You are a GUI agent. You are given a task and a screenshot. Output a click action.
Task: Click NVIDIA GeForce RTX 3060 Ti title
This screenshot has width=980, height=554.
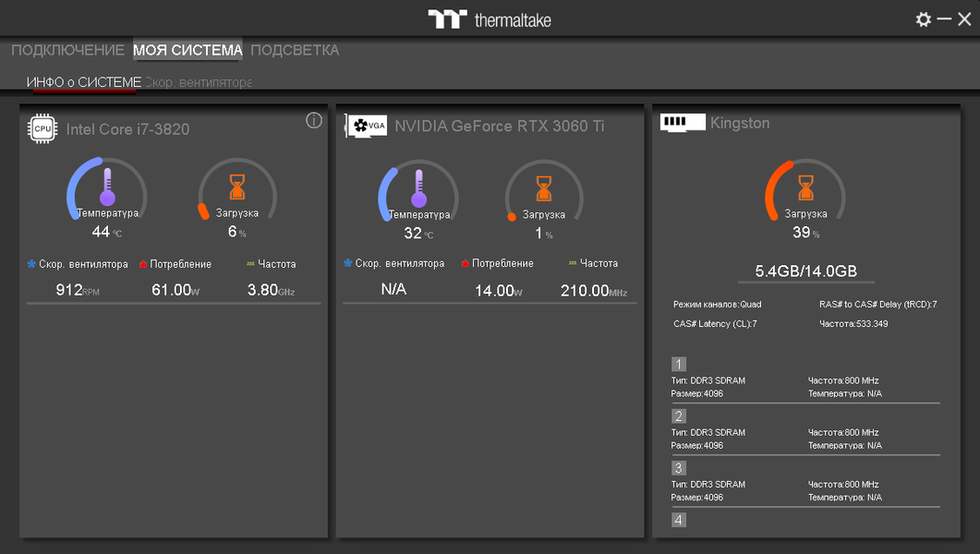(500, 126)
